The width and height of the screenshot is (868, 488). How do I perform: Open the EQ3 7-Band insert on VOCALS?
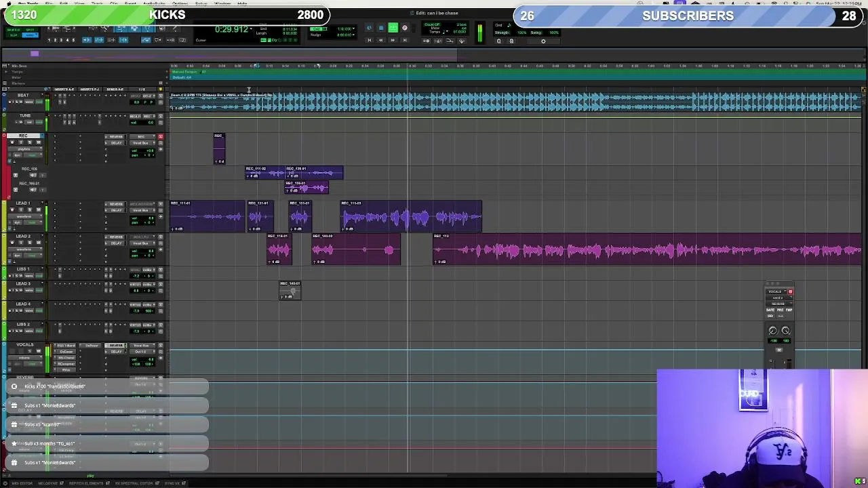click(x=65, y=346)
